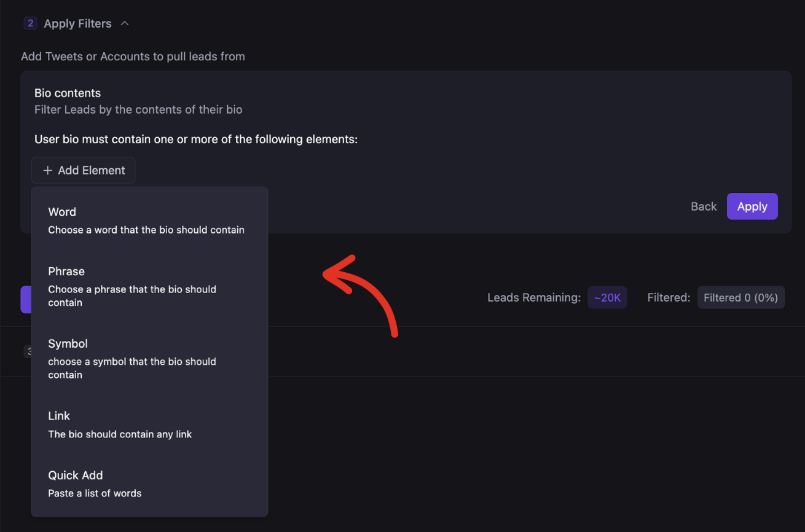Collapse the Apply Filters chevron
Image resolution: width=805 pixels, height=532 pixels.
tap(125, 23)
